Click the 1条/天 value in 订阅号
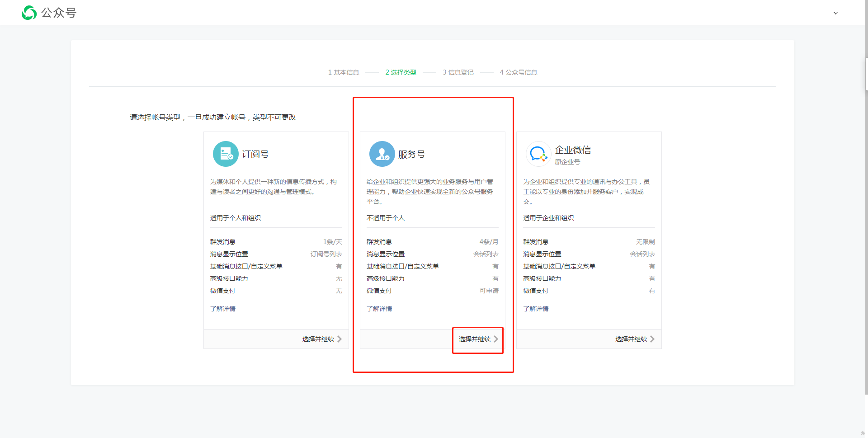 tap(333, 242)
